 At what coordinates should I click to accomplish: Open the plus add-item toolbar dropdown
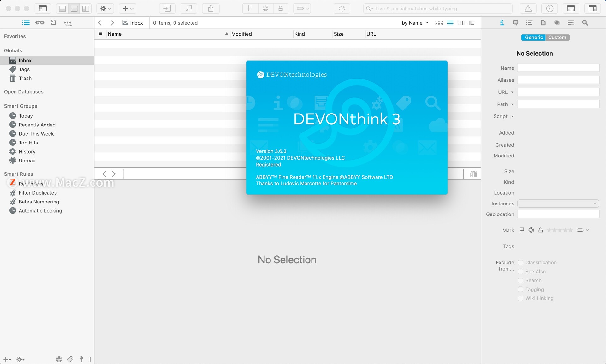pyautogui.click(x=128, y=9)
